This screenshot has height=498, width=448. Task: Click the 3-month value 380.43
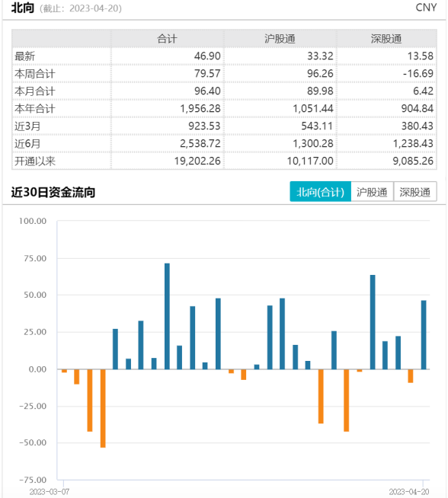(x=418, y=126)
